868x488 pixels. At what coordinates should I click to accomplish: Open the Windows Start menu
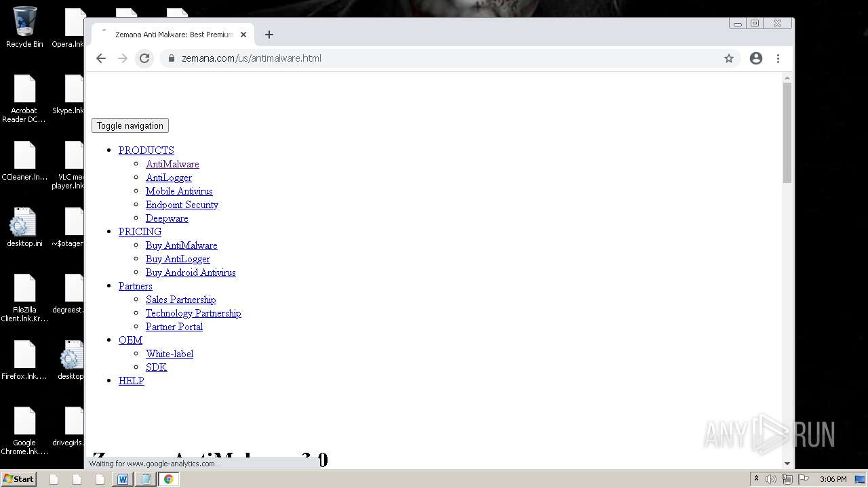coord(18,479)
